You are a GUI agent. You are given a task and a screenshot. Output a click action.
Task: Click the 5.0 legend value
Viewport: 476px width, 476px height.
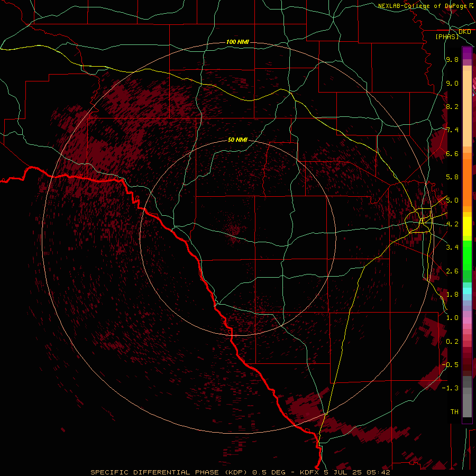pyautogui.click(x=452, y=200)
